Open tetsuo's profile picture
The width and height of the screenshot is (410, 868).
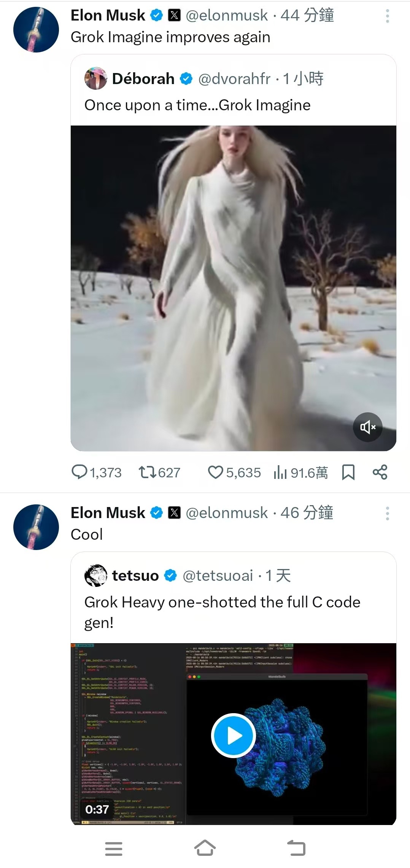click(x=95, y=575)
